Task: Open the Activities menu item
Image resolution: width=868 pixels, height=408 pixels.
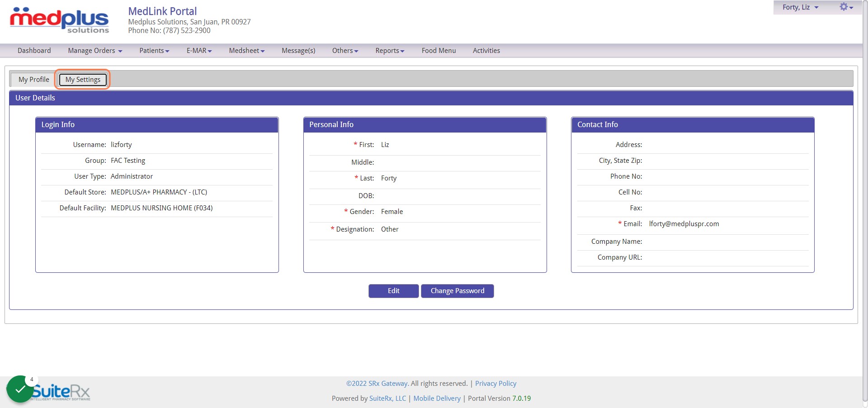Action: pos(486,51)
